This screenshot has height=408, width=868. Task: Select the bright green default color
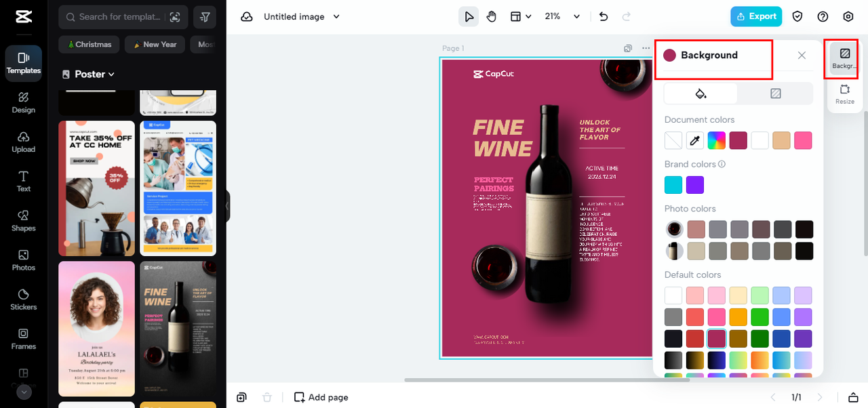[x=760, y=317]
